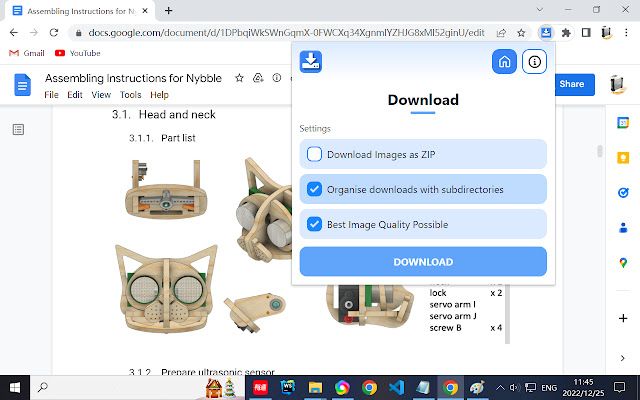Open the Tools menu
The height and width of the screenshot is (400, 640).
[x=130, y=95]
